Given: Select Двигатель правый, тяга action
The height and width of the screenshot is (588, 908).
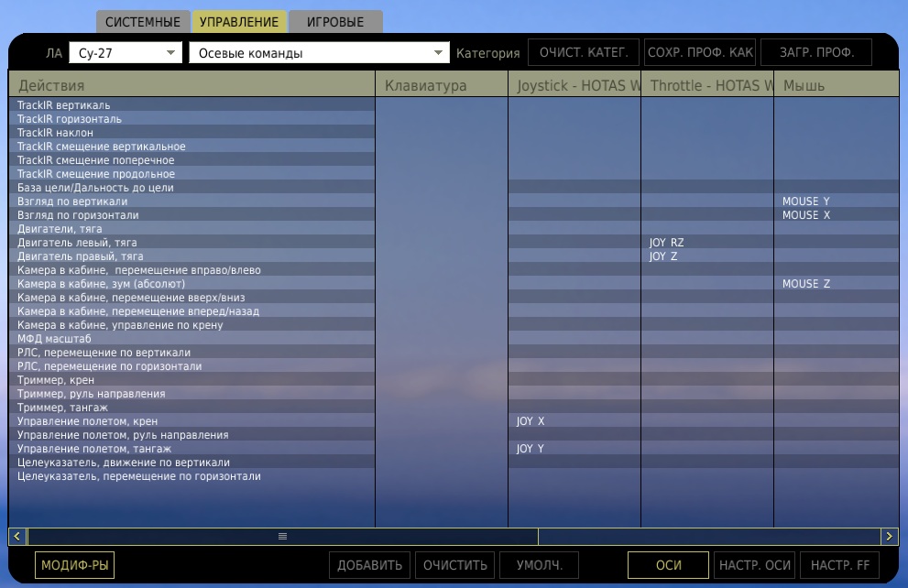Looking at the screenshot, I should click(191, 256).
